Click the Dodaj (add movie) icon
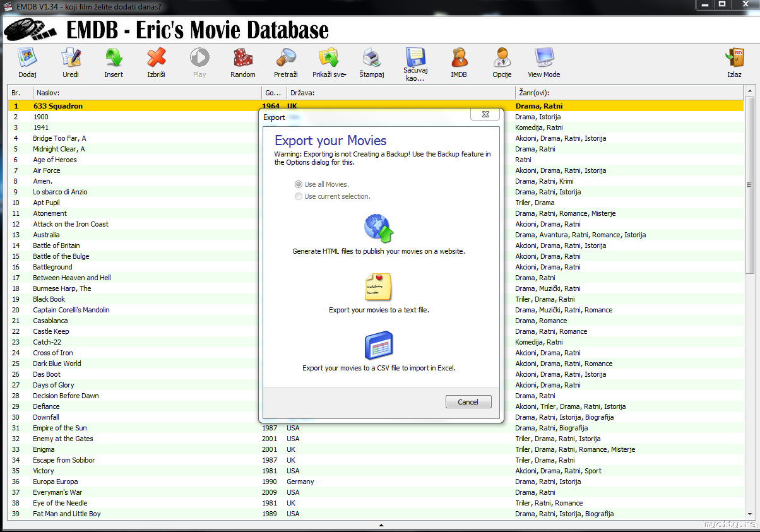 pyautogui.click(x=27, y=59)
